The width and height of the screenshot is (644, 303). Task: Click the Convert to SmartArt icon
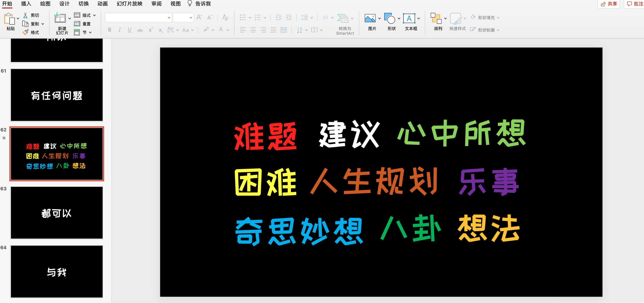tap(343, 19)
